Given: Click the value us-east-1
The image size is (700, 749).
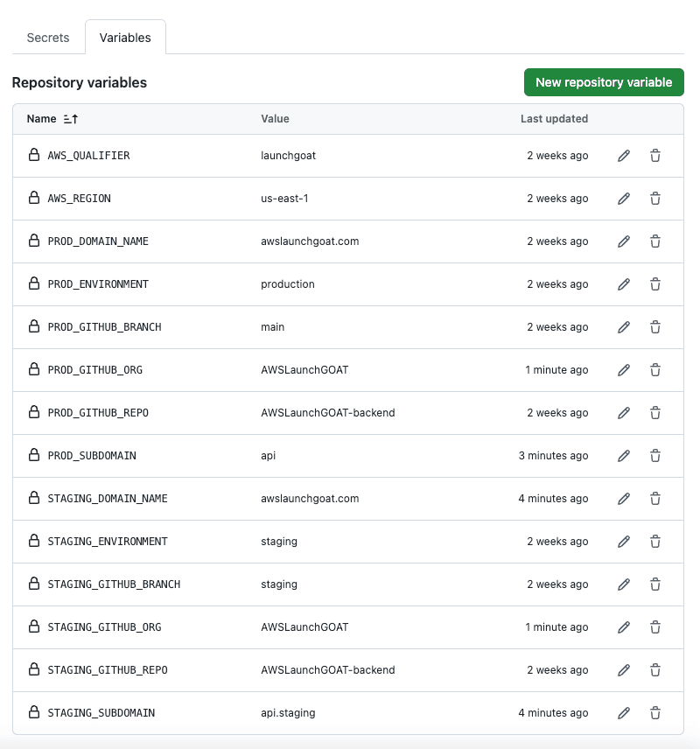Looking at the screenshot, I should point(284,199).
